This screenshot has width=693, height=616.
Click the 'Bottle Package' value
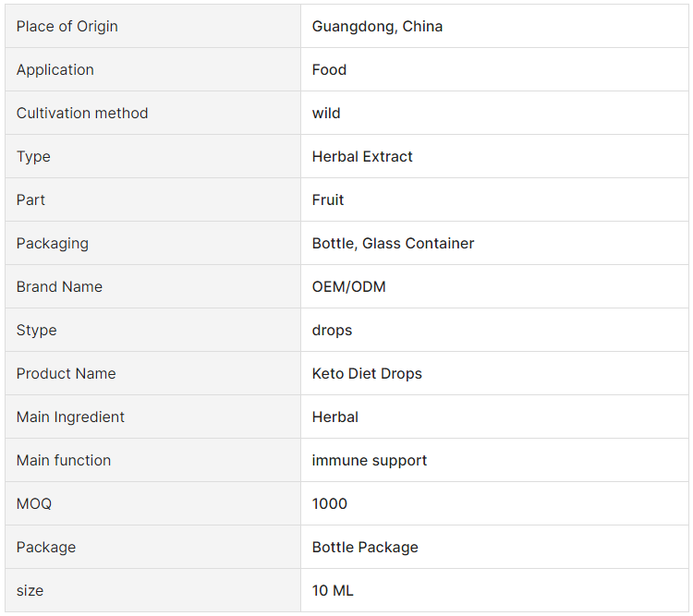point(365,547)
